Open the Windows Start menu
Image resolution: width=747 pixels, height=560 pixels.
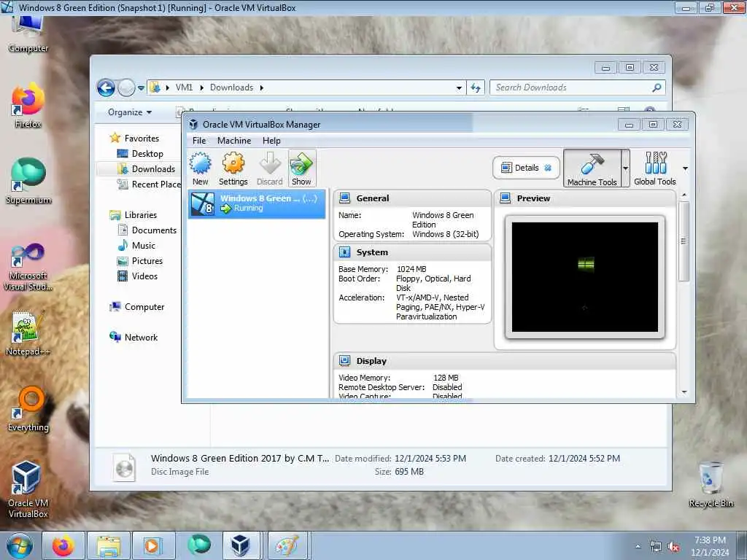pos(20,545)
